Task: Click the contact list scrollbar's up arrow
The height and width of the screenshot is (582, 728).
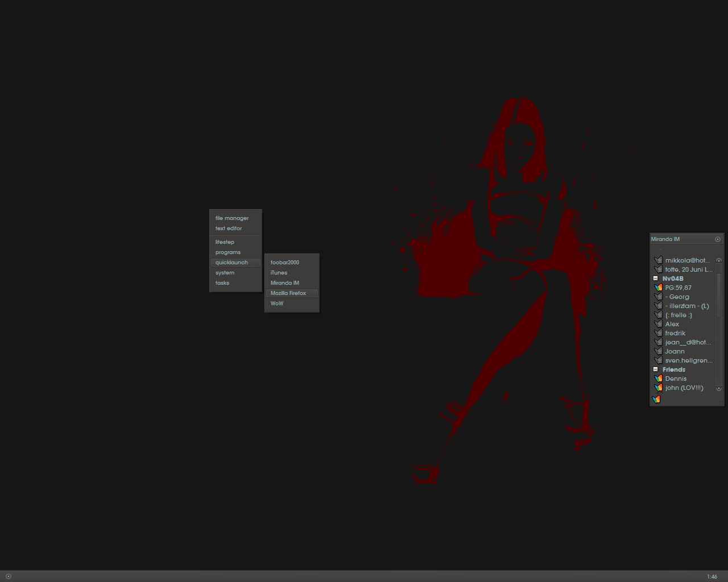Action: tap(719, 260)
